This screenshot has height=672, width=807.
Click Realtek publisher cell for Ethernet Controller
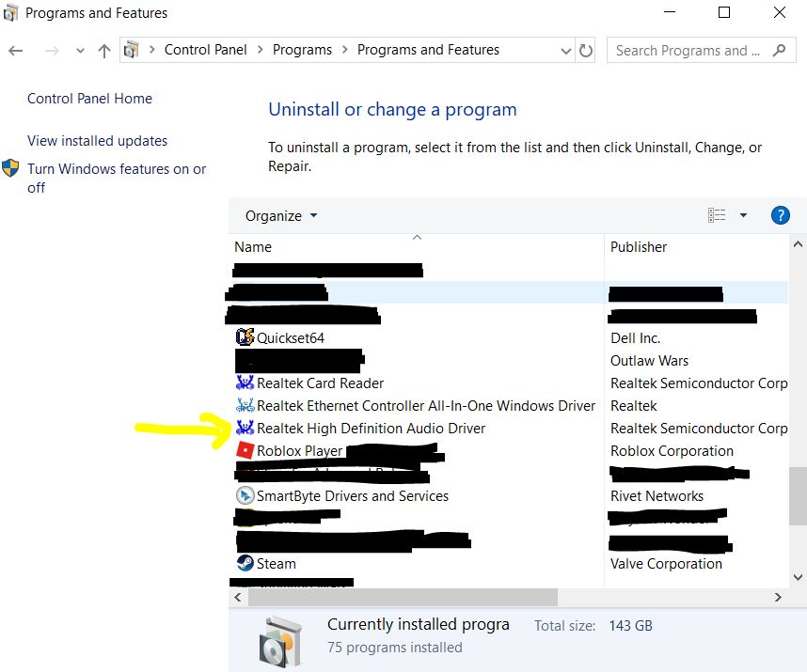click(634, 406)
